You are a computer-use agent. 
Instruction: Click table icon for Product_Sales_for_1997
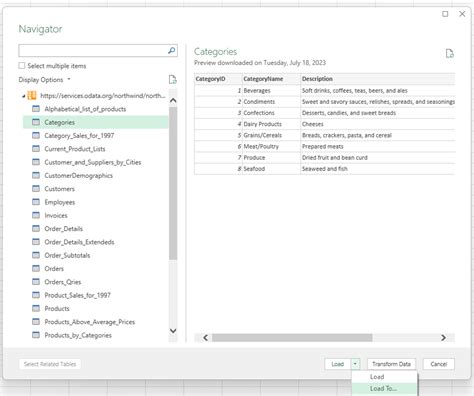[36, 295]
